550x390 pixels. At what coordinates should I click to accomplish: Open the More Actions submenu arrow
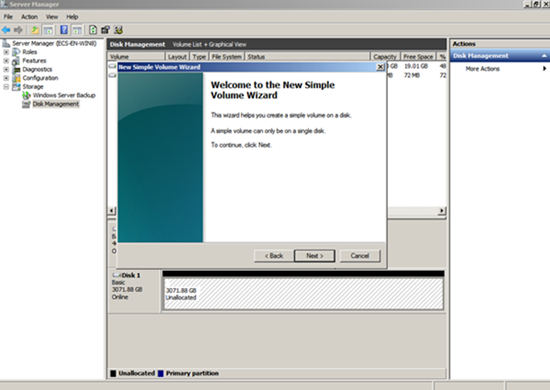tap(544, 69)
